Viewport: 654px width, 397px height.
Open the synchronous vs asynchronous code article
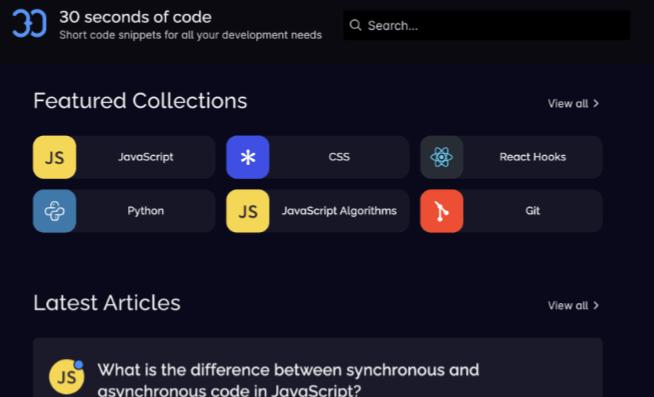coord(288,379)
